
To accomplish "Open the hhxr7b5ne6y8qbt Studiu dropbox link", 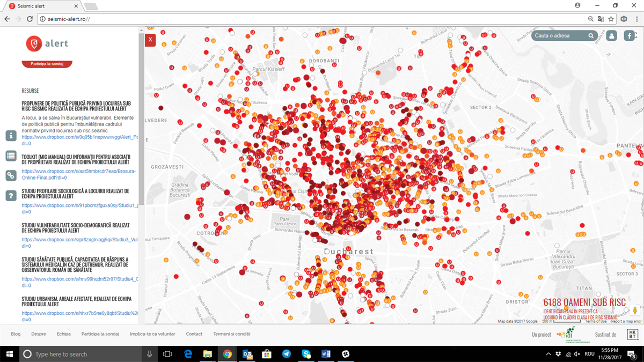I will pos(80,316).
